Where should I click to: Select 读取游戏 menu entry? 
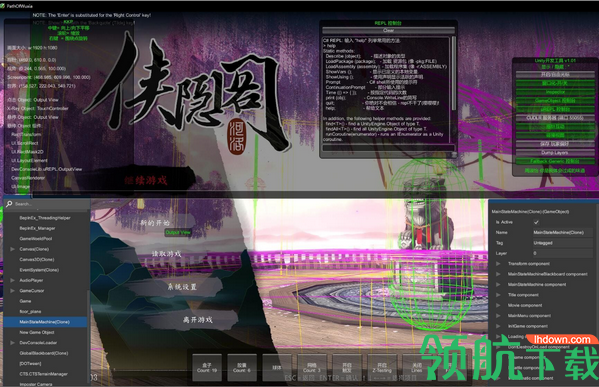click(166, 254)
